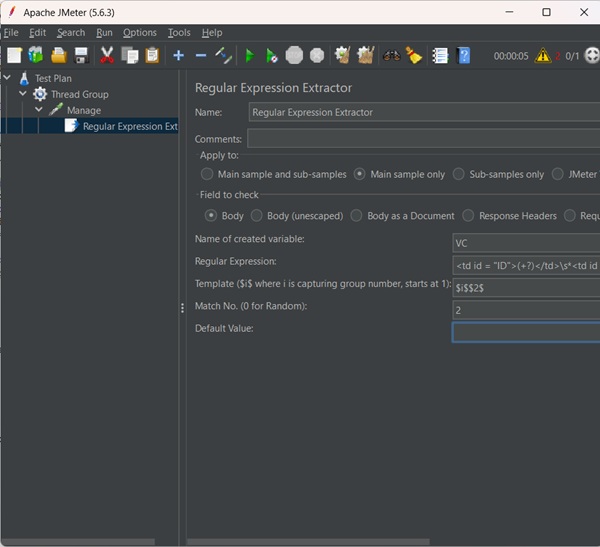
Task: Select Thread Group in the tree
Action: click(80, 94)
